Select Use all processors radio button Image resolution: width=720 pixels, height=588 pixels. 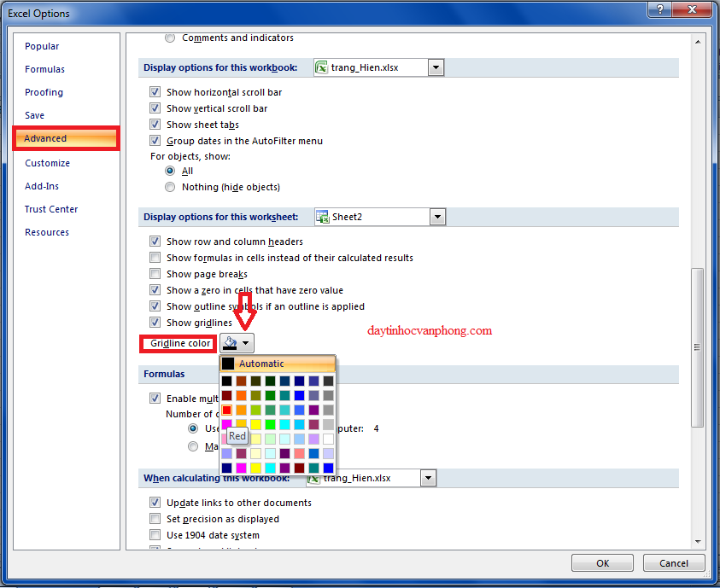pyautogui.click(x=193, y=428)
